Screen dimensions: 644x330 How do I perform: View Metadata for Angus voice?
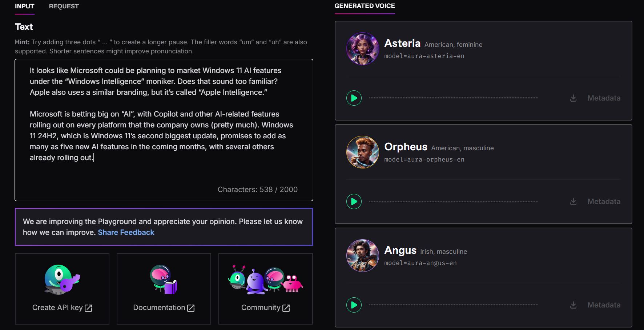[x=604, y=305]
